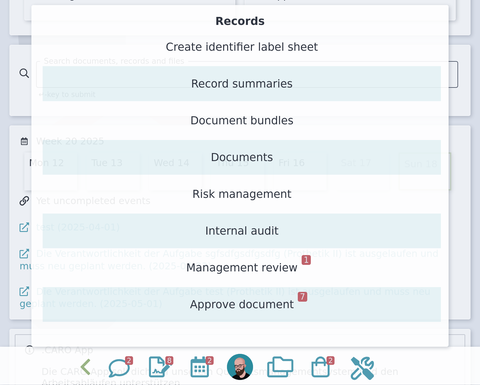Open Record summaries menu entry
Viewport: 480px width, 385px height.
242,84
